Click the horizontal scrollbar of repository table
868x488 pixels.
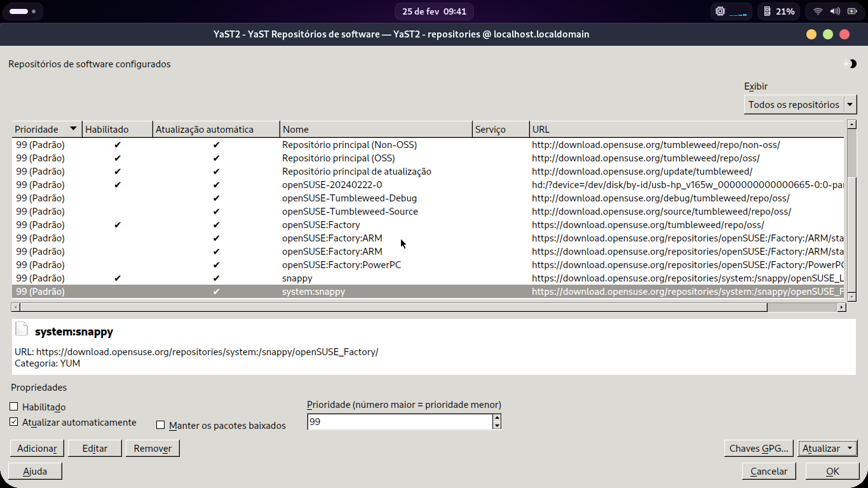[x=393, y=307]
